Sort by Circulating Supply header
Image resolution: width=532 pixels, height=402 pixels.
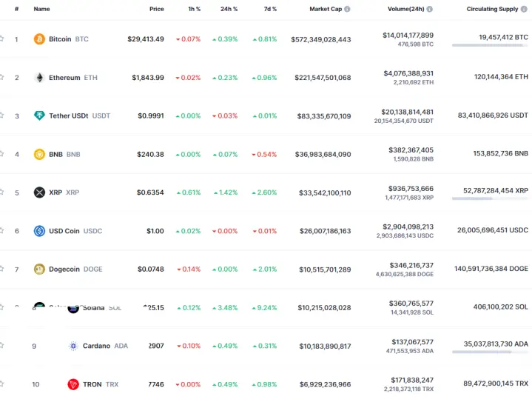[492, 9]
